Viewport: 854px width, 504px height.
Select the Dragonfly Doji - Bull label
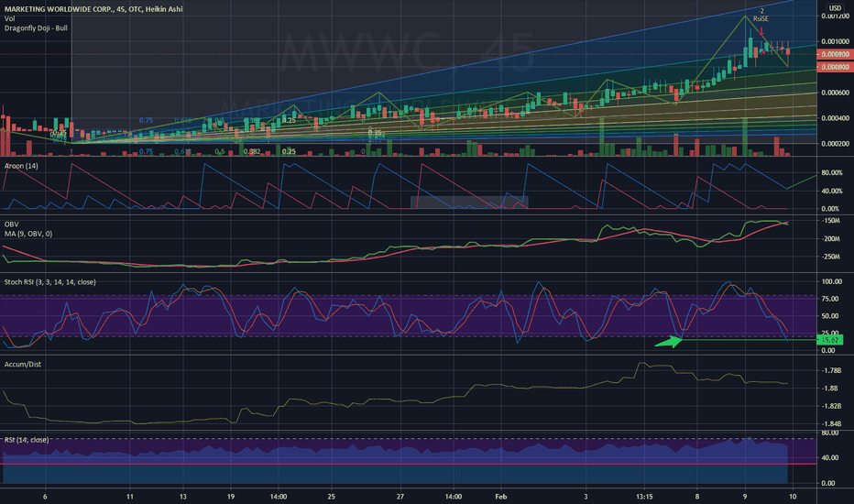tap(36, 27)
